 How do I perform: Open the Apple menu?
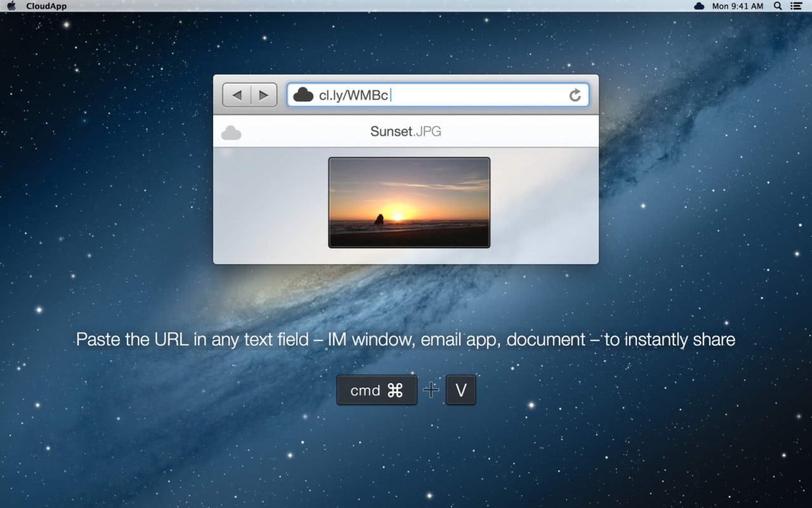coord(11,6)
